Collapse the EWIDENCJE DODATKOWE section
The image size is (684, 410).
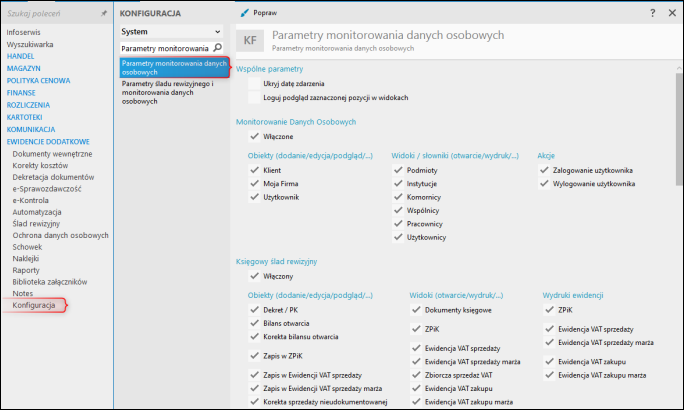coord(47,142)
